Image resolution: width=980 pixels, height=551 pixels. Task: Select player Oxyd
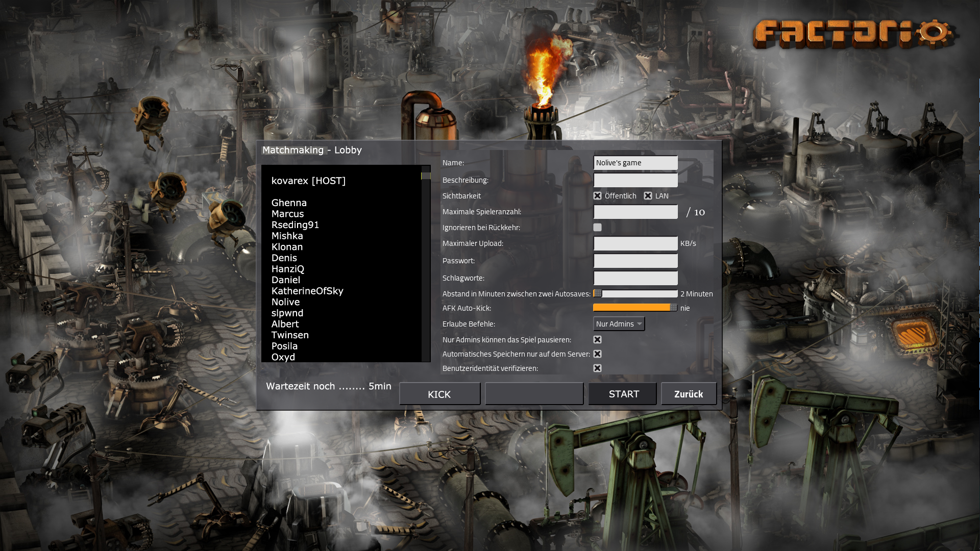[283, 357]
